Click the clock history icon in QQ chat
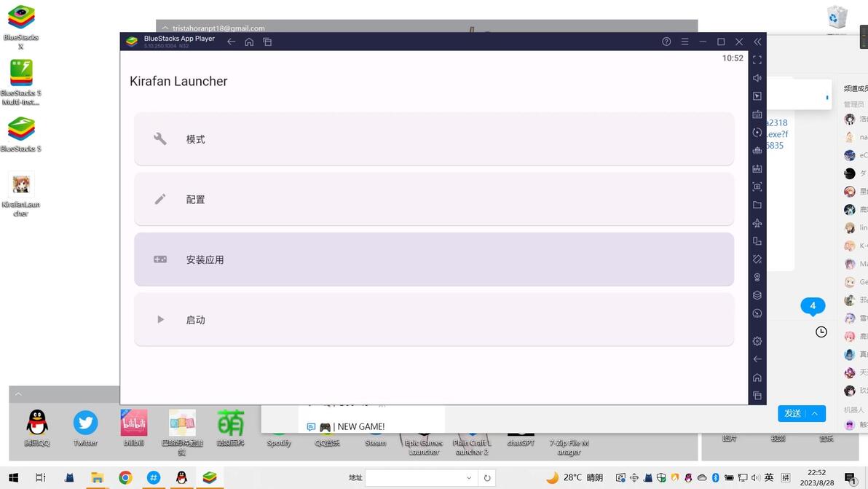 (x=821, y=332)
